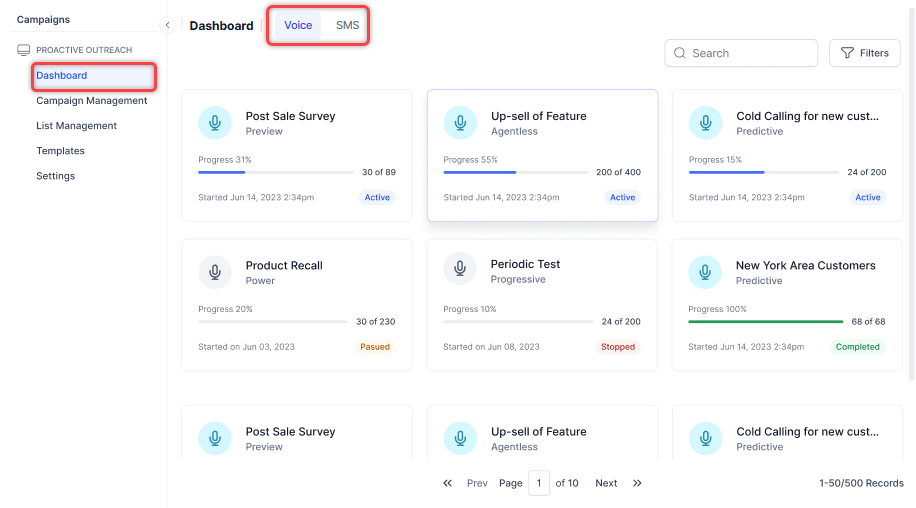Jump to the last page of records
The height and width of the screenshot is (508, 916).
[637, 483]
